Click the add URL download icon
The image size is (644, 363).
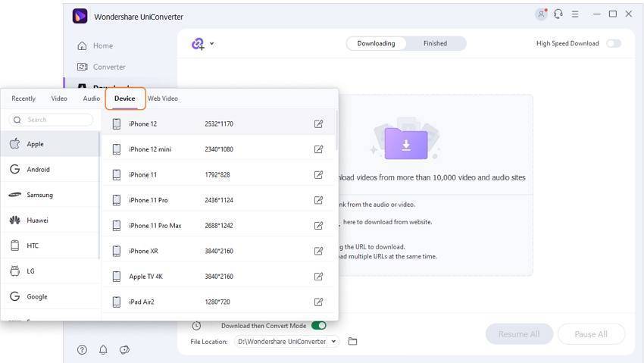click(x=198, y=44)
